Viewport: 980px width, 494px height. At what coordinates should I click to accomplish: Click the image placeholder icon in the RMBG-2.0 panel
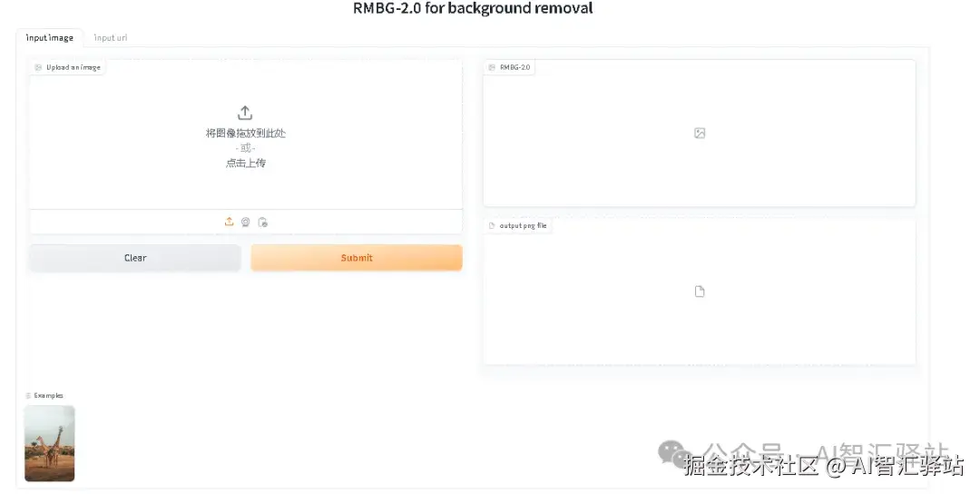click(700, 133)
